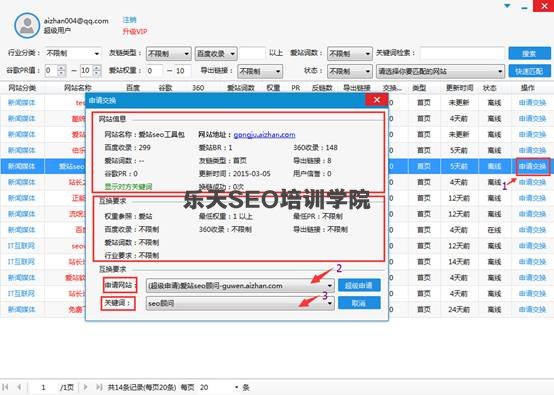Sort by the 类型 column header
This screenshot has height=395, width=554.
tap(419, 88)
